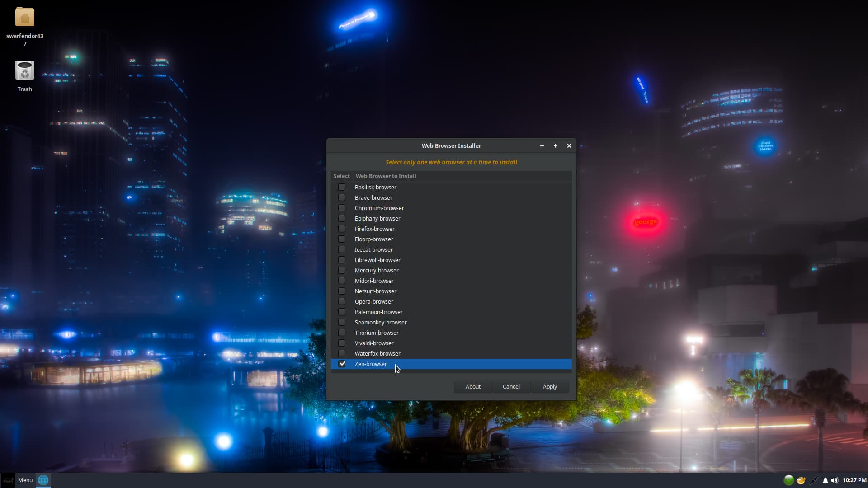Screen dimensions: 868x488
Task: Open the Trash desktop icon
Action: (24, 70)
